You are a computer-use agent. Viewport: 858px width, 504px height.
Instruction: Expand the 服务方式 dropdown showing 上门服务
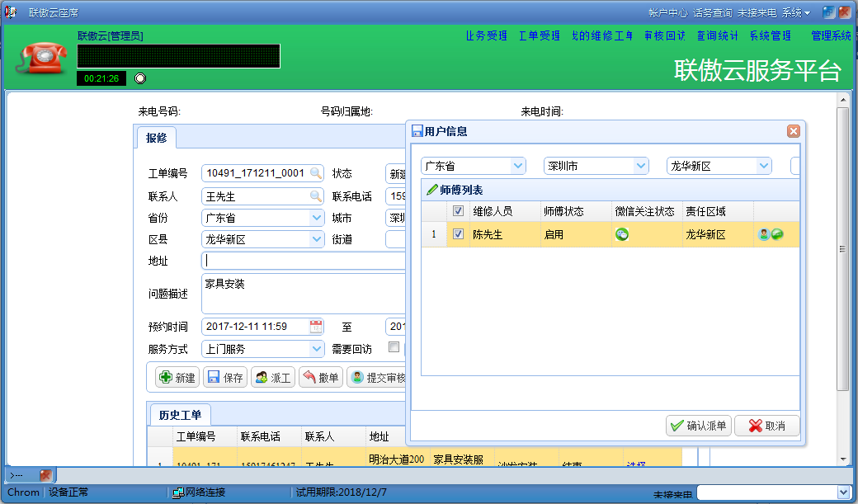click(x=317, y=349)
